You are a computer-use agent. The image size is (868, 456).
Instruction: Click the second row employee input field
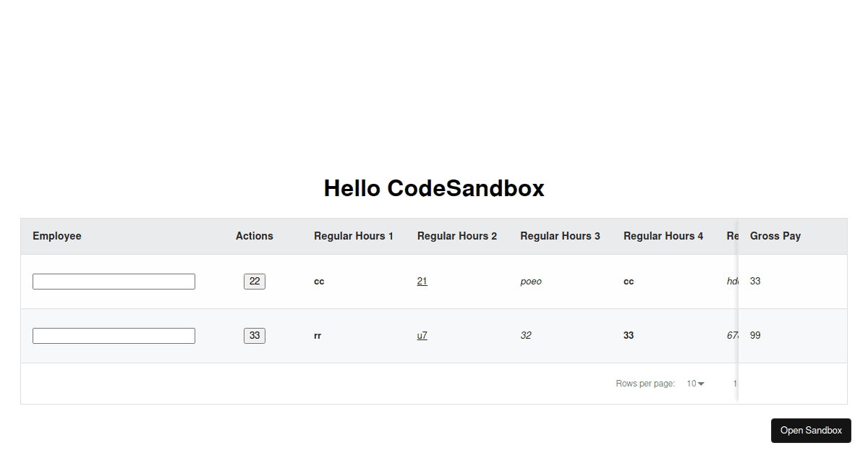point(114,335)
